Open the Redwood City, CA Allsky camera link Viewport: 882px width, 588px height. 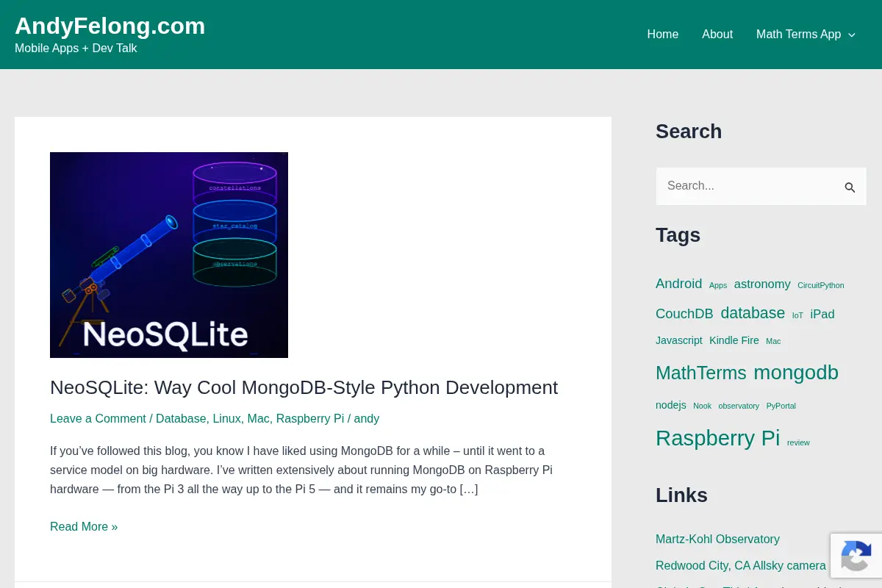(740, 565)
